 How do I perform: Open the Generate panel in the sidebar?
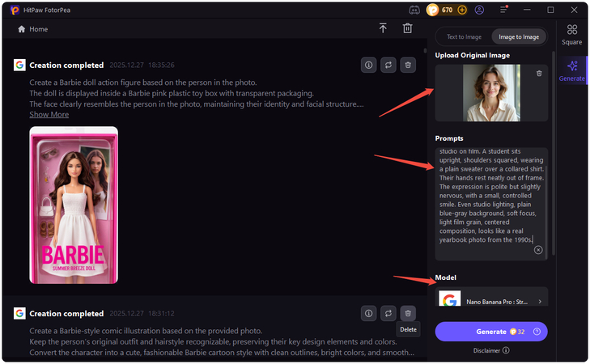coord(572,70)
